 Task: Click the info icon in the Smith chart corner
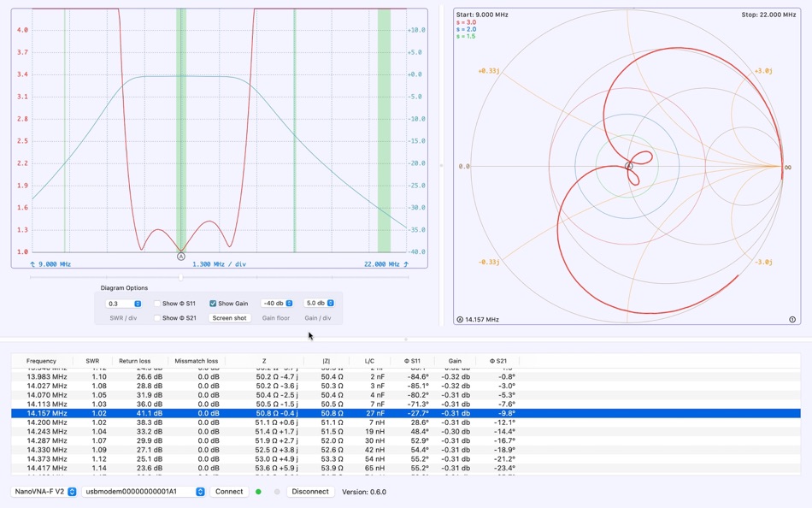coord(792,319)
